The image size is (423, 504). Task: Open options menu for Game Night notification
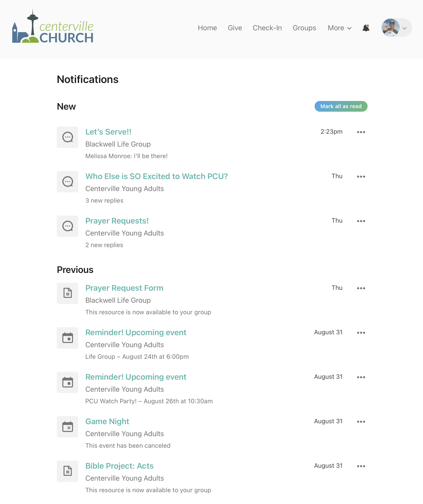tap(361, 422)
